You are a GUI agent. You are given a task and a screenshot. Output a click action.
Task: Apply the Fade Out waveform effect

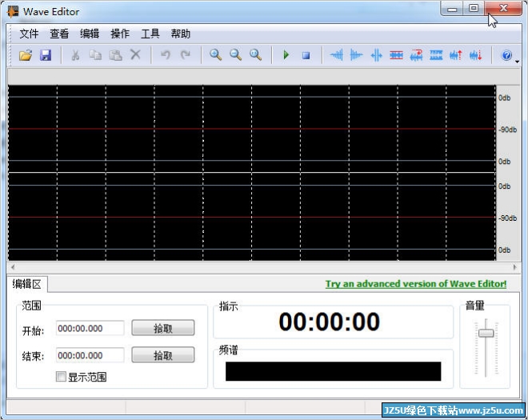point(356,55)
